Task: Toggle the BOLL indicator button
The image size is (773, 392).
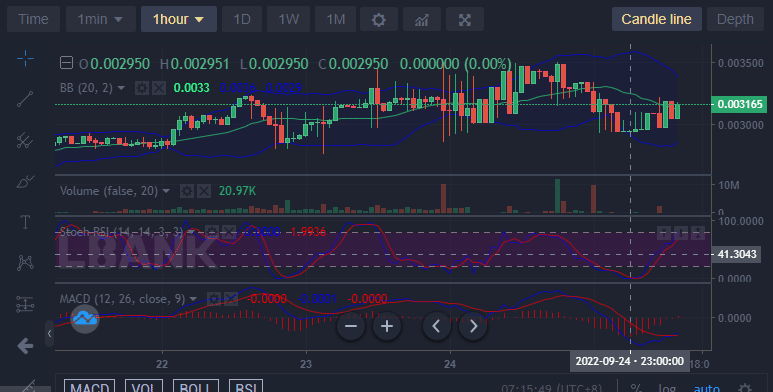Action: (x=196, y=386)
